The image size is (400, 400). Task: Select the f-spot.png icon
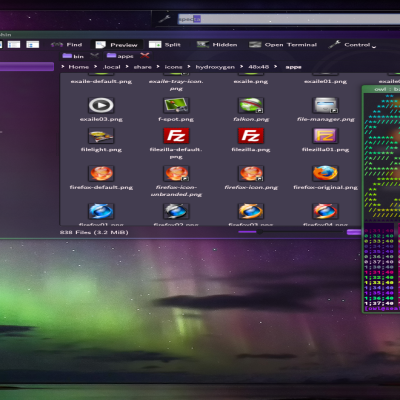pos(176,105)
